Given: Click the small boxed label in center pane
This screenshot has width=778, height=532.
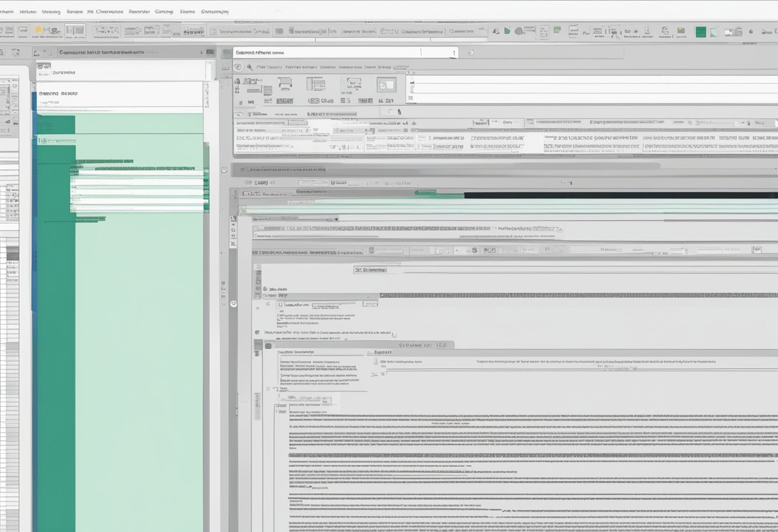Looking at the screenshot, I should 370,270.
